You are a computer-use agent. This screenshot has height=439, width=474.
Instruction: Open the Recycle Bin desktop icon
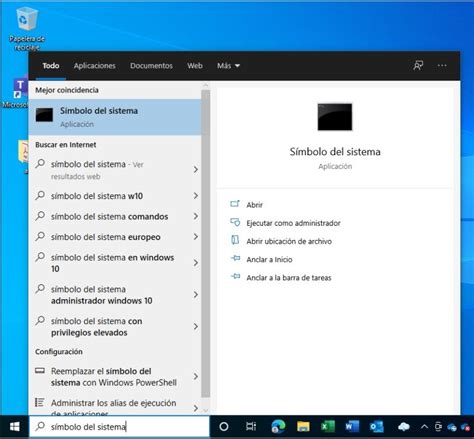click(27, 28)
